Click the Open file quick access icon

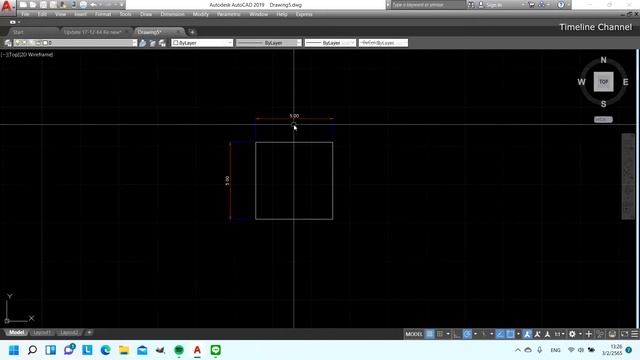click(33, 5)
